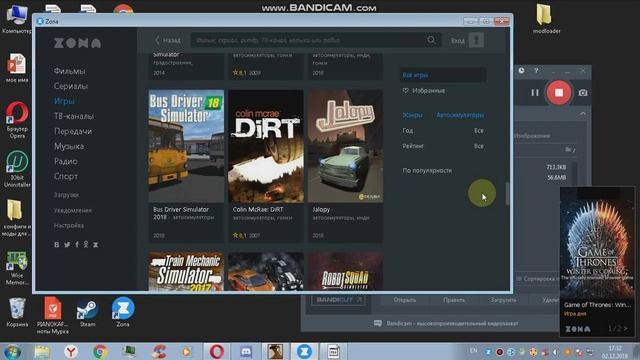
Task: Open Google Chrome from the taskbar
Action: pos(100,351)
